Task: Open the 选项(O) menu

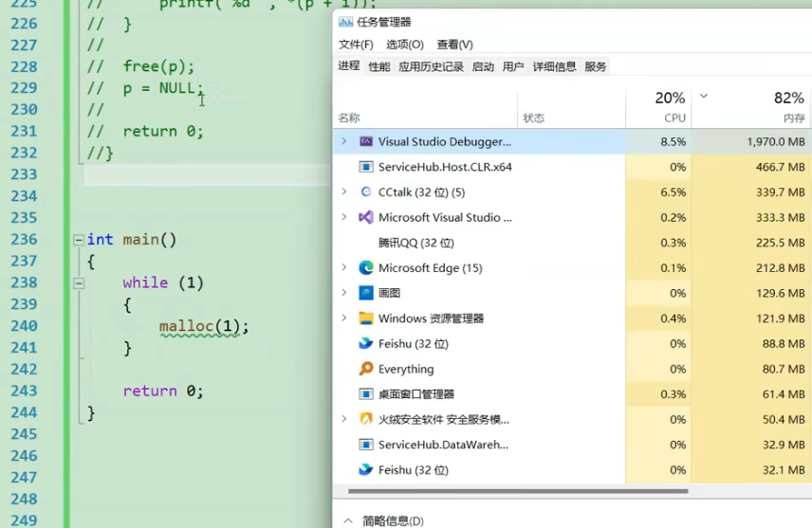Action: 405,45
